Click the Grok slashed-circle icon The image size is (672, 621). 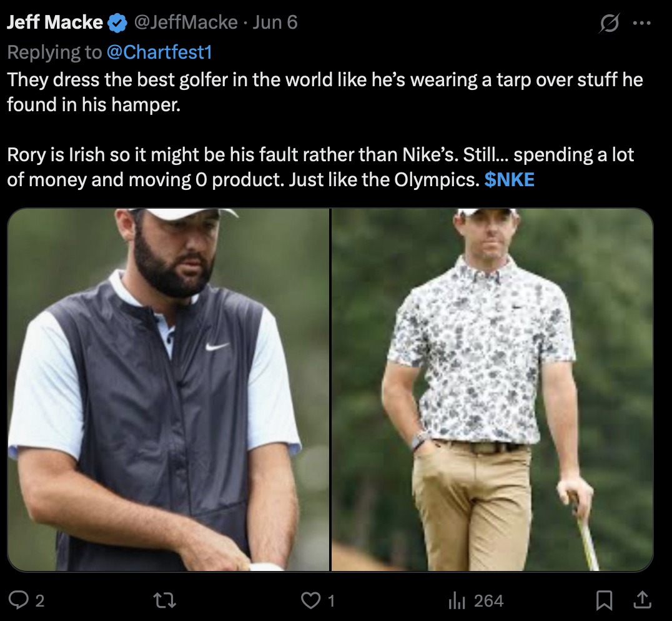click(x=608, y=24)
